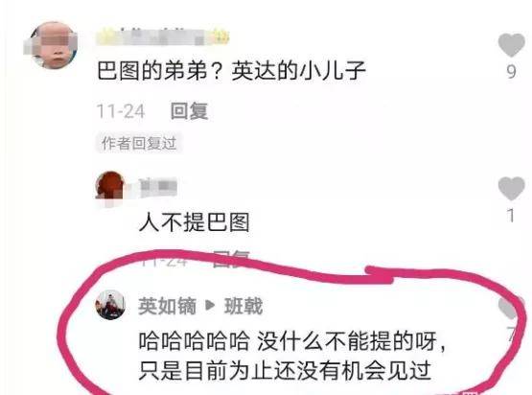This screenshot has width=532, height=395.
Task: Select the reply starting with 哈哈哈哈哈
Action: (291, 356)
